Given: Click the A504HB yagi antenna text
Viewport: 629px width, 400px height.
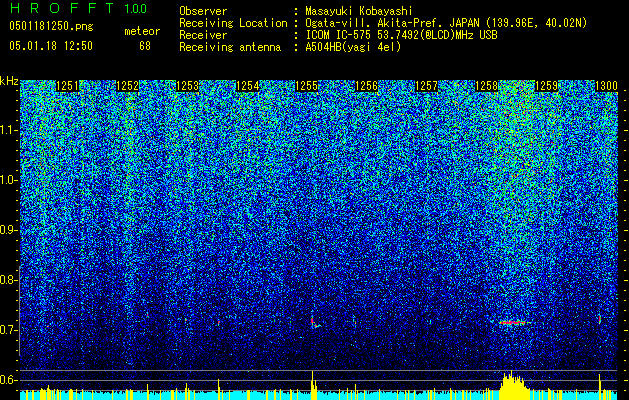Looking at the screenshot, I should click(x=353, y=47).
